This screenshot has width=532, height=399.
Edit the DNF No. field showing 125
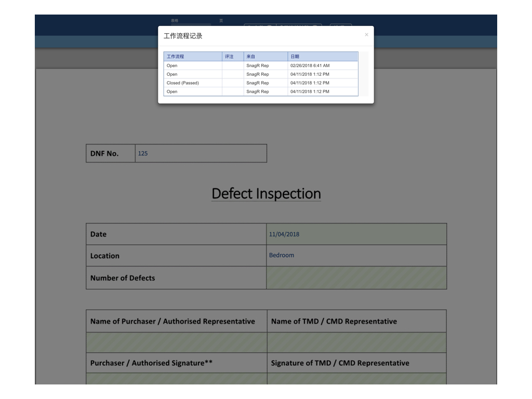point(201,153)
